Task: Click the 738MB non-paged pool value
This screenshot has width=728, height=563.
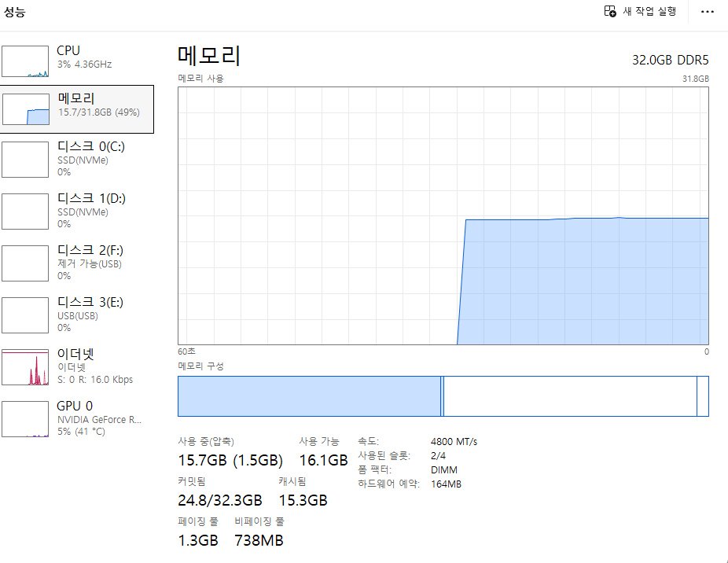Action: tap(259, 540)
